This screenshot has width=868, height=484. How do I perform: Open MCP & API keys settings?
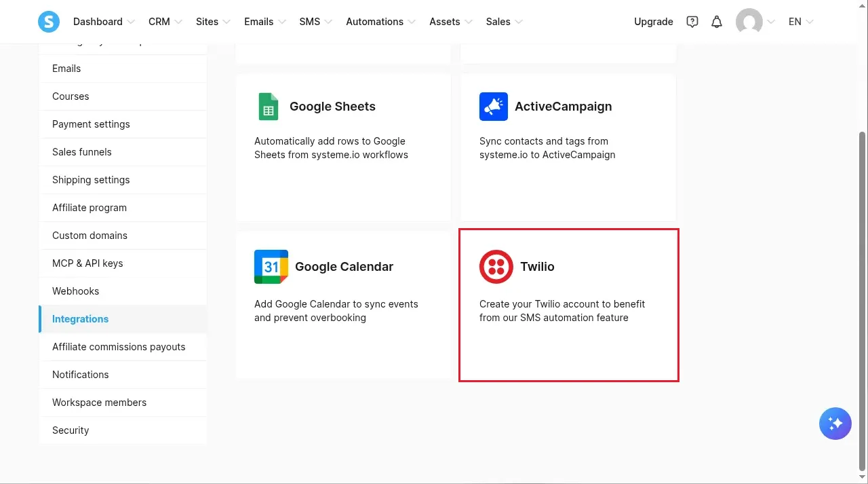point(123,263)
